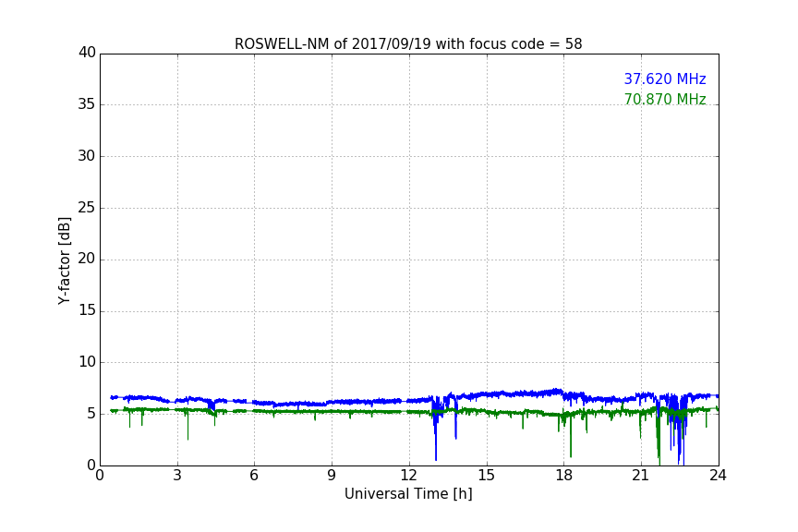This screenshot has height=532, width=798.
Task: Click the y-axis tick label '20'
Action: pos(87,259)
